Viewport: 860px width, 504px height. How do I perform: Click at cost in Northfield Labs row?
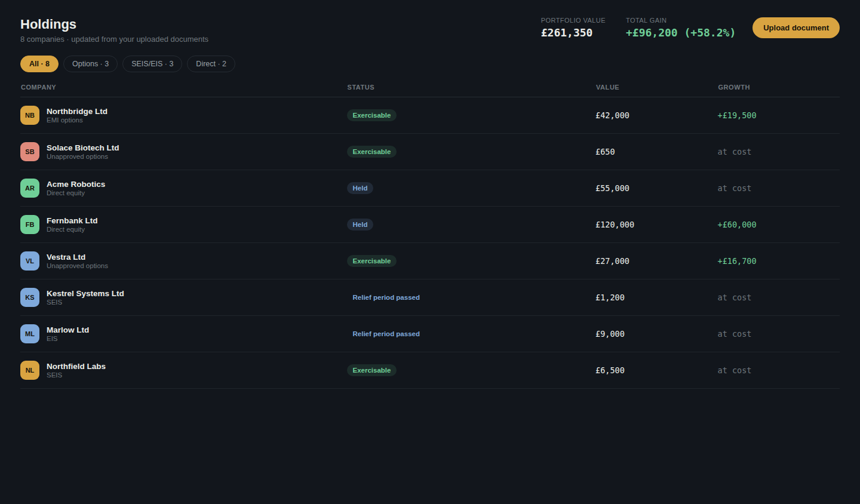pos(735,370)
